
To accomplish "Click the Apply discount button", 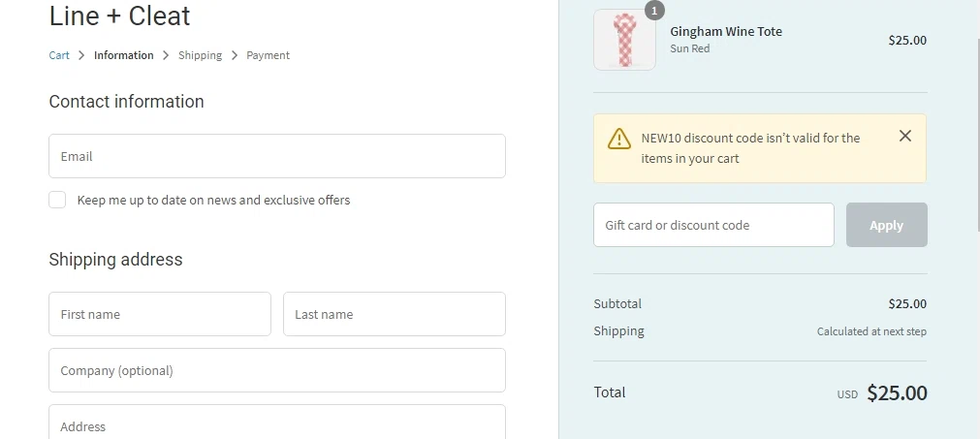I will tap(886, 225).
